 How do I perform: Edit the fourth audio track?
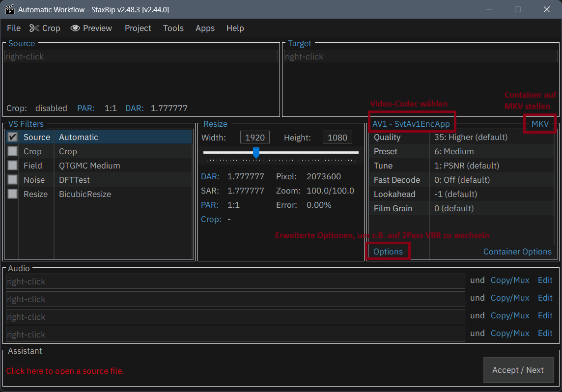545,333
